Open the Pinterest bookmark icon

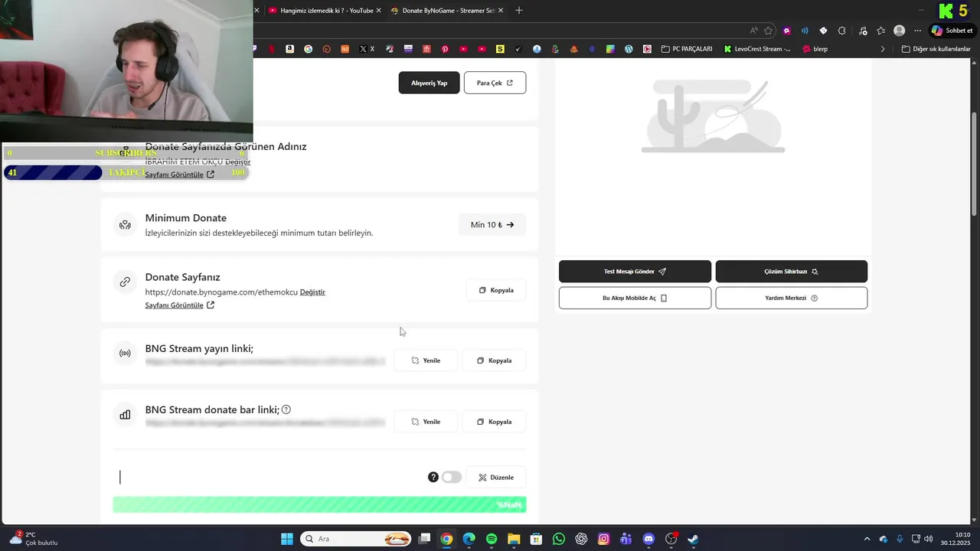point(445,49)
